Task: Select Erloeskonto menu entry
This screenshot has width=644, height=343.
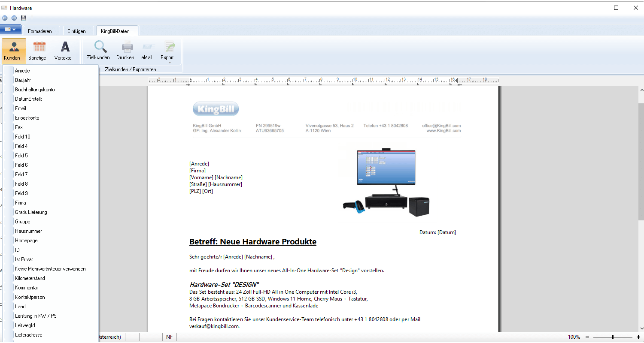Action: click(x=51, y=118)
